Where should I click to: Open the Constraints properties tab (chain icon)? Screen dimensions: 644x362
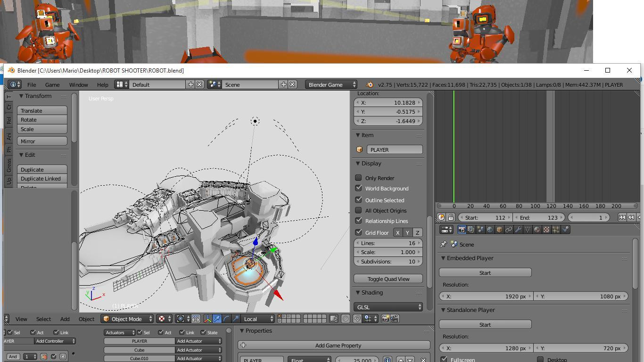click(509, 230)
